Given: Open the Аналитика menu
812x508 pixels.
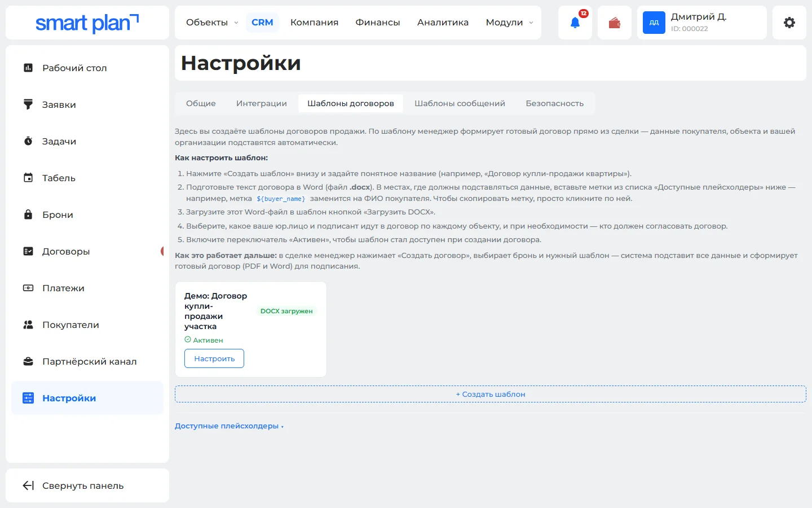Looking at the screenshot, I should [443, 23].
